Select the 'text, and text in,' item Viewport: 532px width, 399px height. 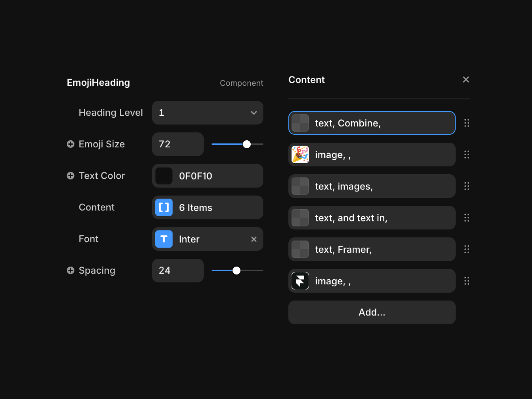pos(372,218)
